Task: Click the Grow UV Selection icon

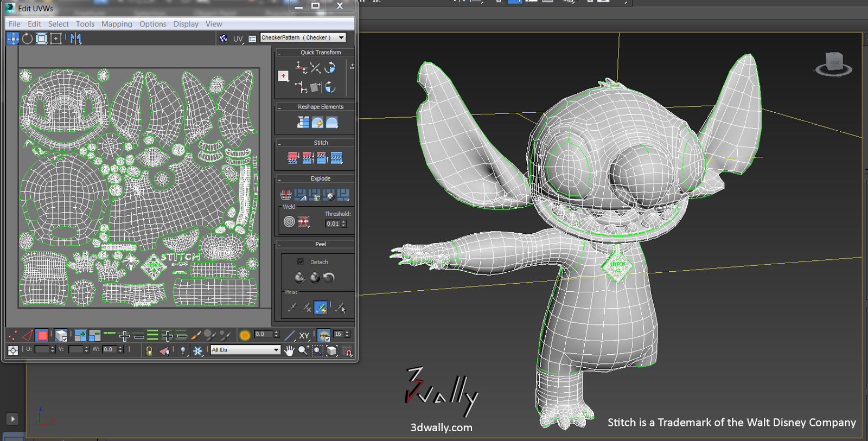Action: 80,336
